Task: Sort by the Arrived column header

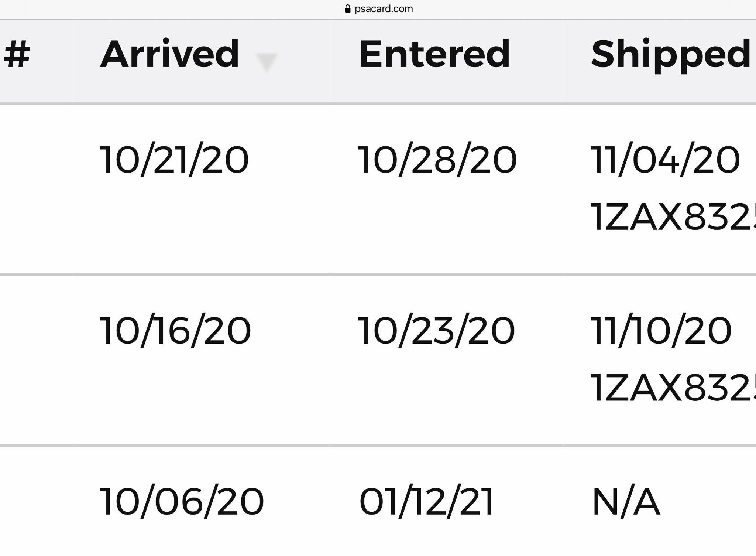Action: point(169,54)
